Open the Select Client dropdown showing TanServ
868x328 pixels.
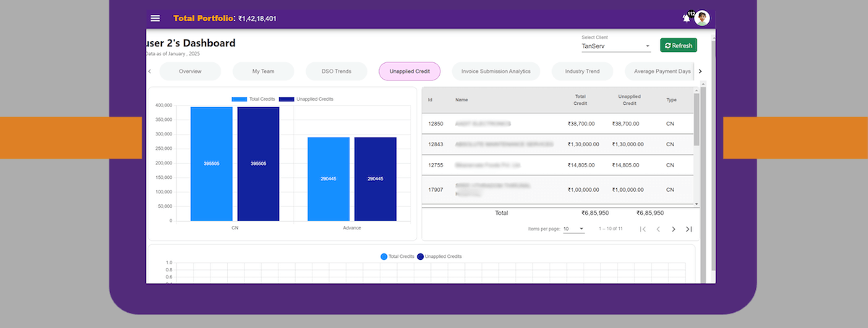[x=616, y=46]
